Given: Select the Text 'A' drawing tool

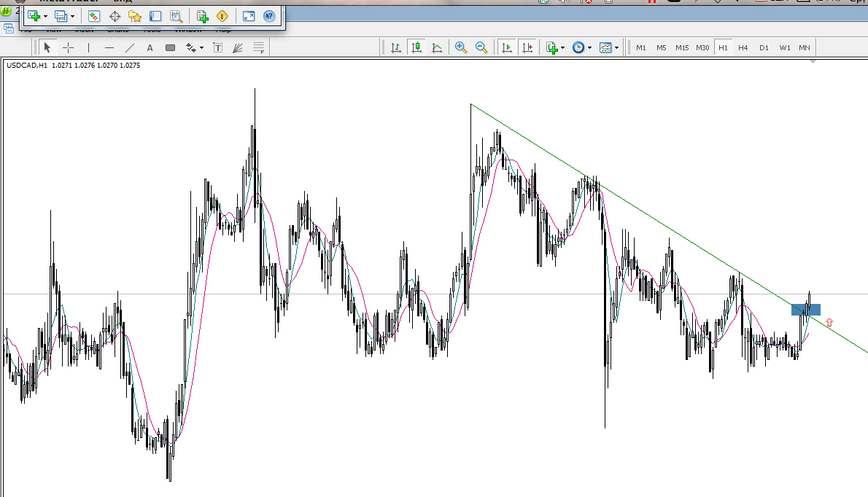Looking at the screenshot, I should point(150,47).
